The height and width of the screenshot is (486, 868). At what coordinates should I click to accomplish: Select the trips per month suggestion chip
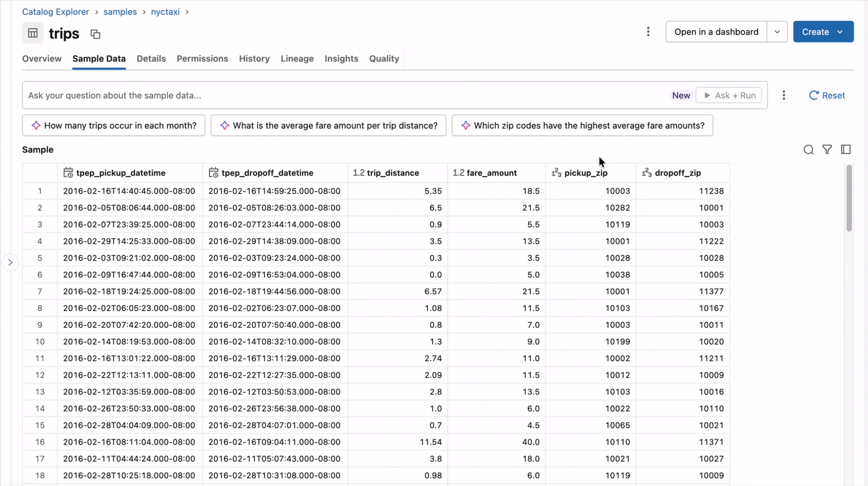click(x=113, y=125)
